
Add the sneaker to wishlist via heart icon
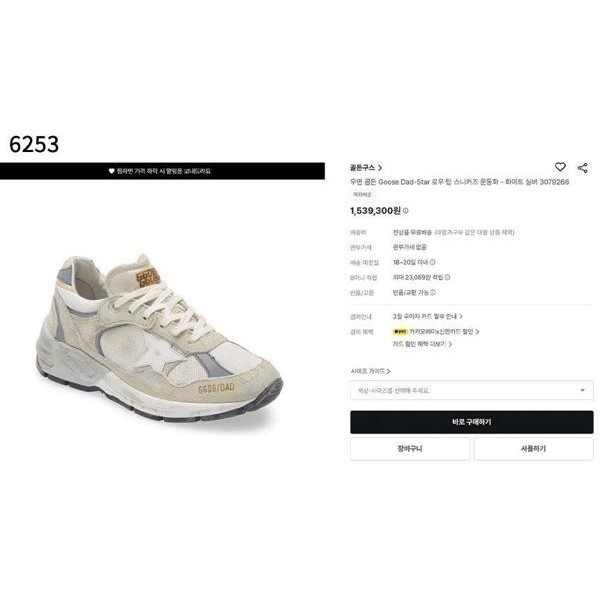tap(560, 167)
